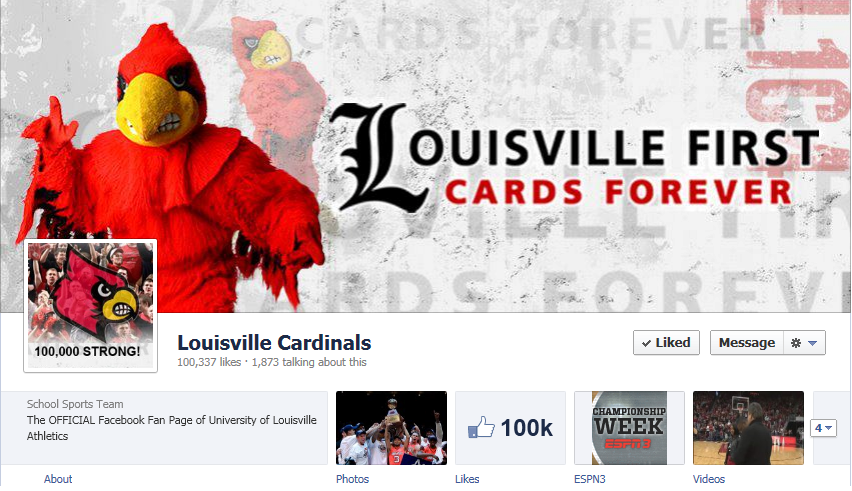The image size is (852, 491).
Task: Select the Videos label link
Action: coord(709,479)
